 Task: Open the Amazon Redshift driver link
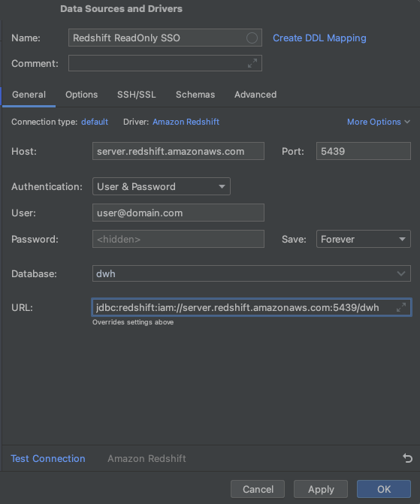coord(186,122)
